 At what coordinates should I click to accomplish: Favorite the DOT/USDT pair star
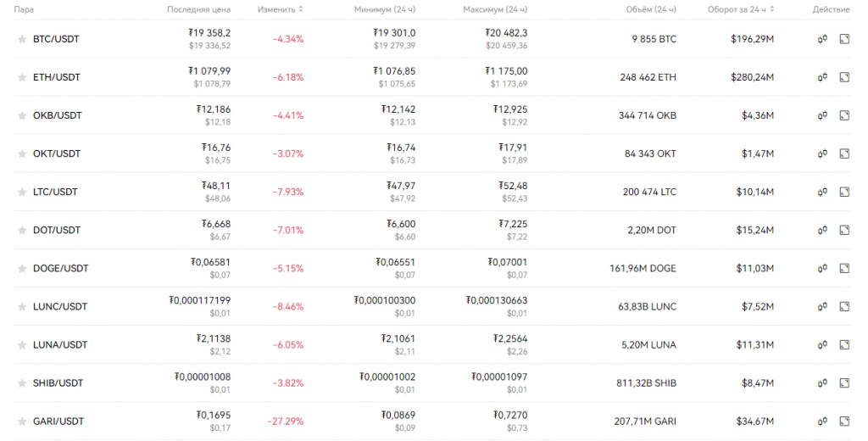[22, 231]
